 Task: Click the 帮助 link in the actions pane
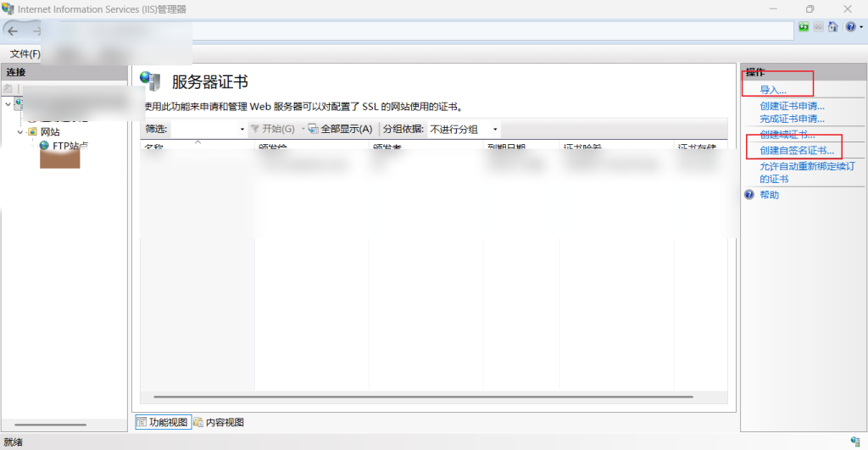pos(769,195)
